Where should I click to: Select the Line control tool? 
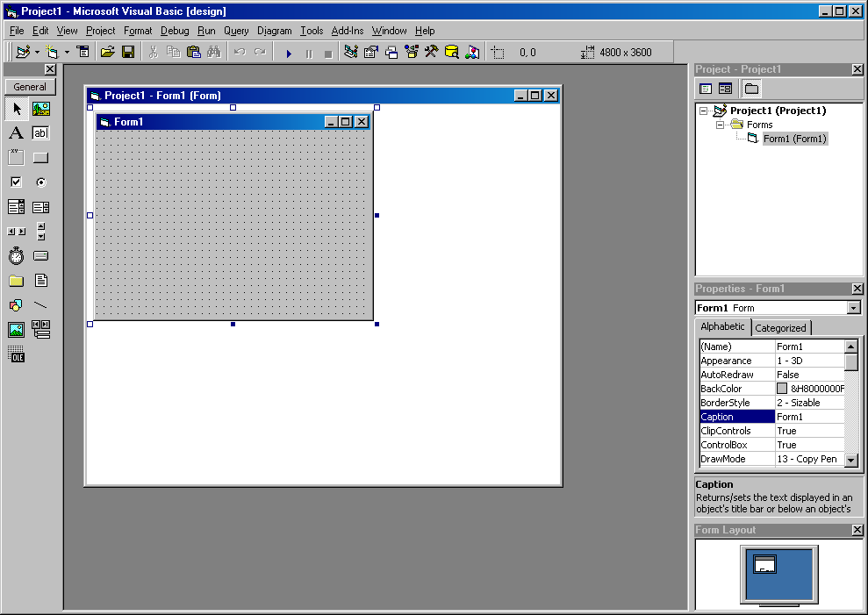click(x=41, y=305)
